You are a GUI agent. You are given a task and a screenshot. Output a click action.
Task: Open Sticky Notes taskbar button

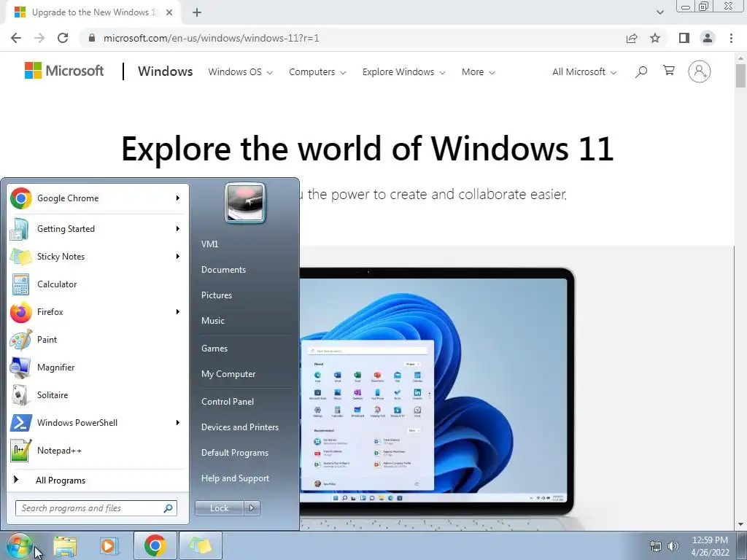click(200, 545)
